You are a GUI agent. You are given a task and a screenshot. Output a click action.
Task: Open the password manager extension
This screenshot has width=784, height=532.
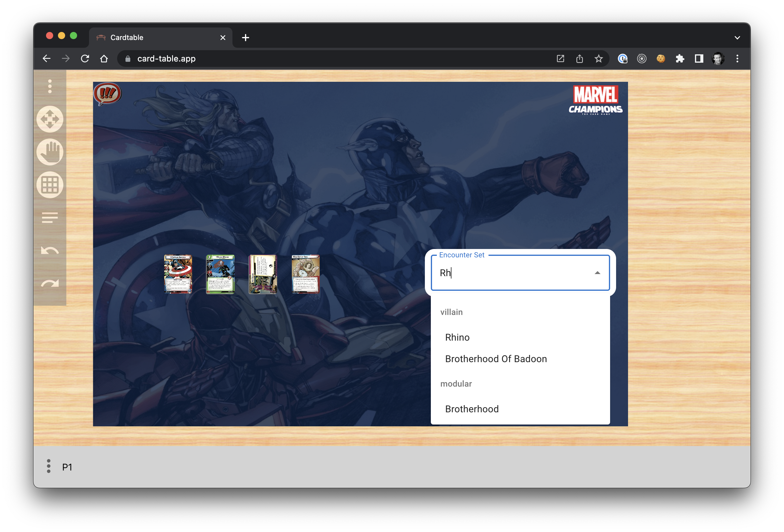622,59
